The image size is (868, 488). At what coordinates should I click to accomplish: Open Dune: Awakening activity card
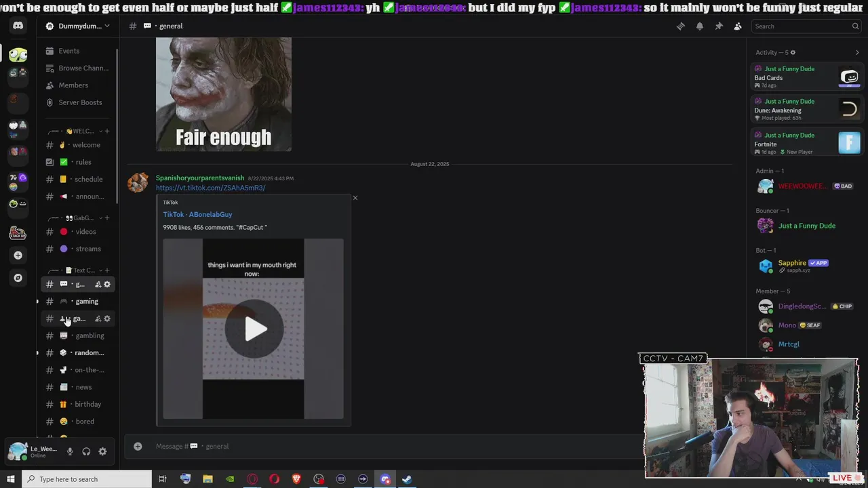point(807,110)
